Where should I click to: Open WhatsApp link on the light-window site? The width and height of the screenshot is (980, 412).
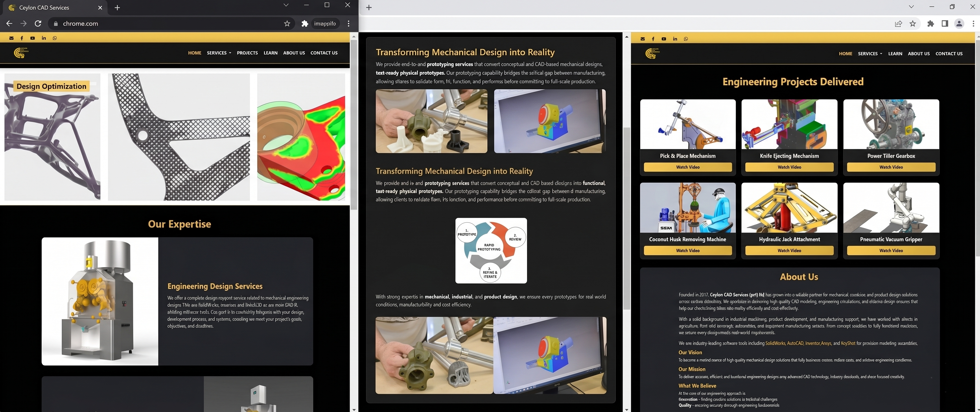pos(686,39)
